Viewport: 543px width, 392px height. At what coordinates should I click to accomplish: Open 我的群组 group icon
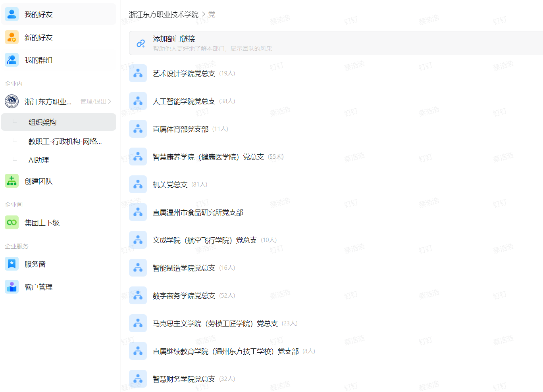[x=12, y=60]
